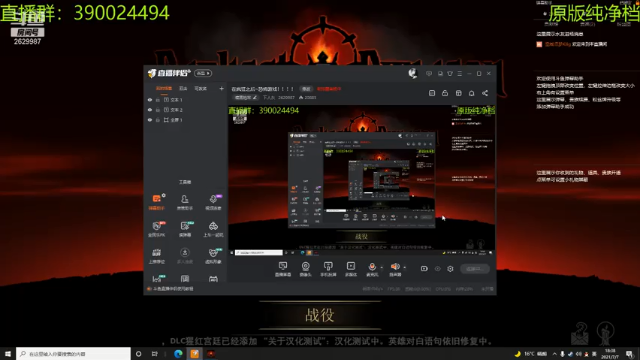Click the record video icon beside settings
The width and height of the screenshot is (640, 360).
424,269
